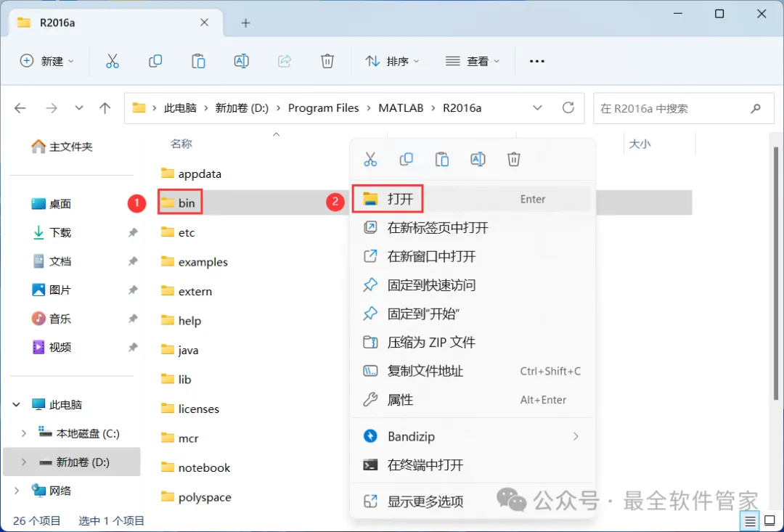This screenshot has width=784, height=532.
Task: Click the Delete icon in the context menu
Action: point(513,160)
